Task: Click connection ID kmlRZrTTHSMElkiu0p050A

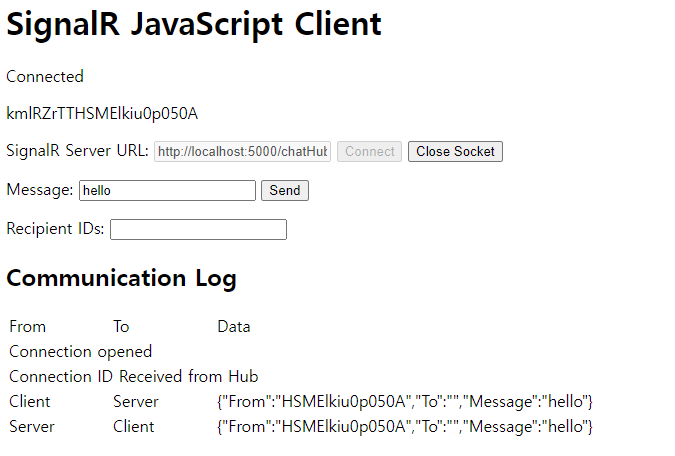Action: pyautogui.click(x=102, y=114)
